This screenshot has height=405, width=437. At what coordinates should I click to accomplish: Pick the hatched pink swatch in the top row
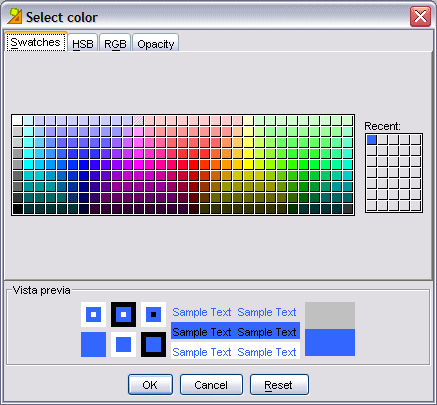tap(138, 120)
